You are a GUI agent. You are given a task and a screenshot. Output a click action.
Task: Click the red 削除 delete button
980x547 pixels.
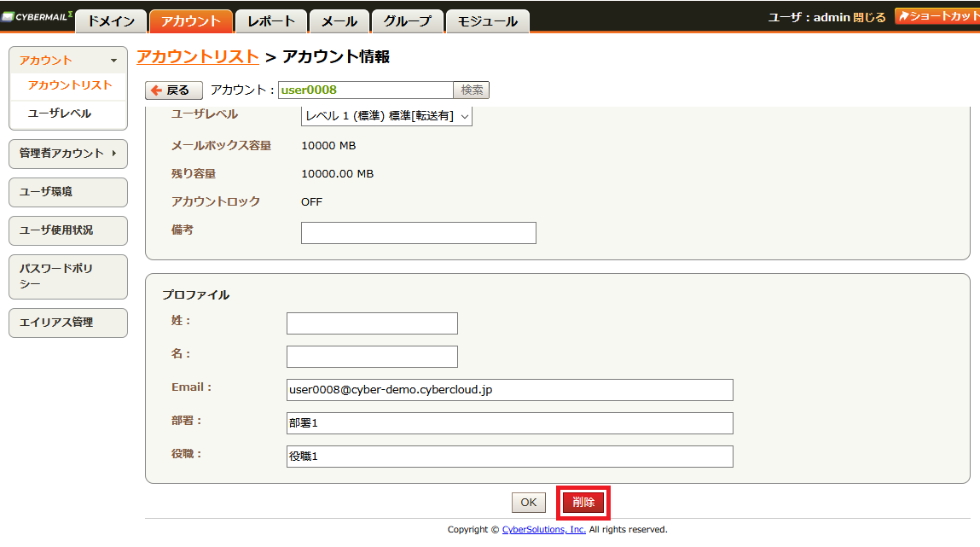tap(583, 502)
